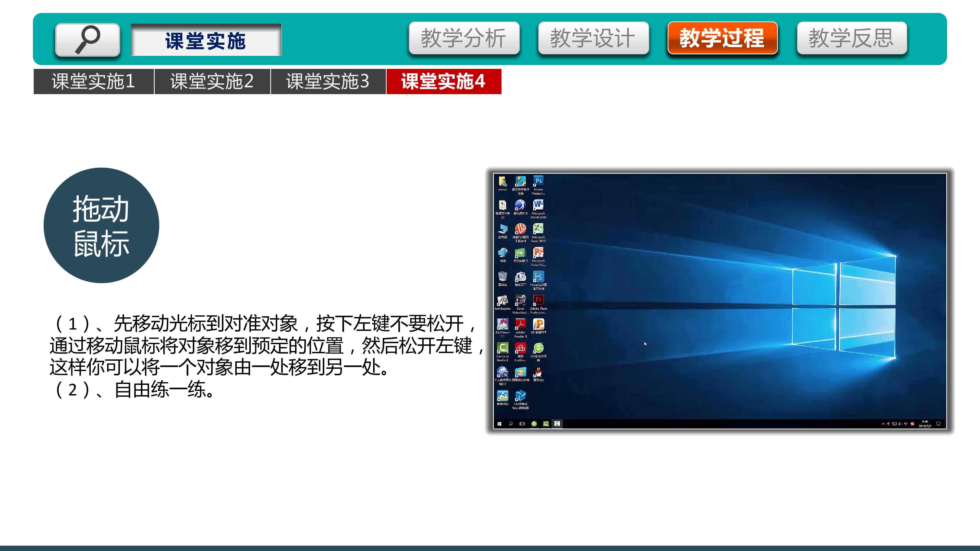980x551 pixels.
Task: Click the magnifier search button in header
Action: click(x=88, y=40)
